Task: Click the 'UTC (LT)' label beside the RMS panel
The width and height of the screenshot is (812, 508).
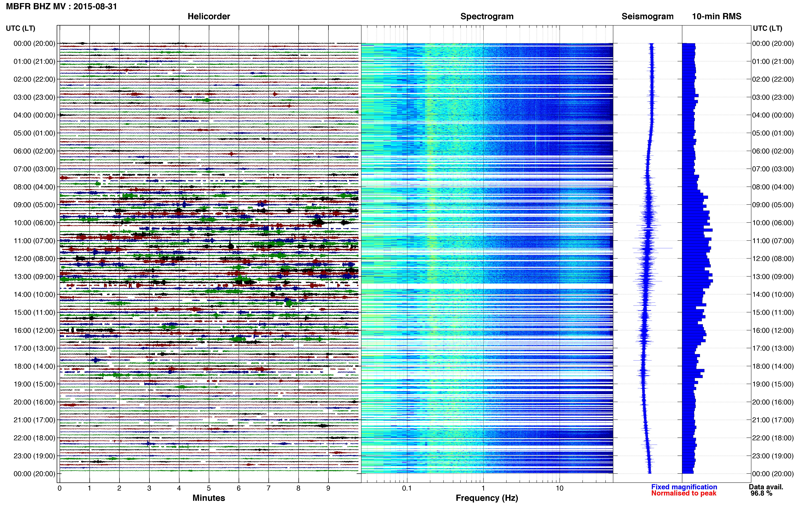Action: (x=767, y=28)
